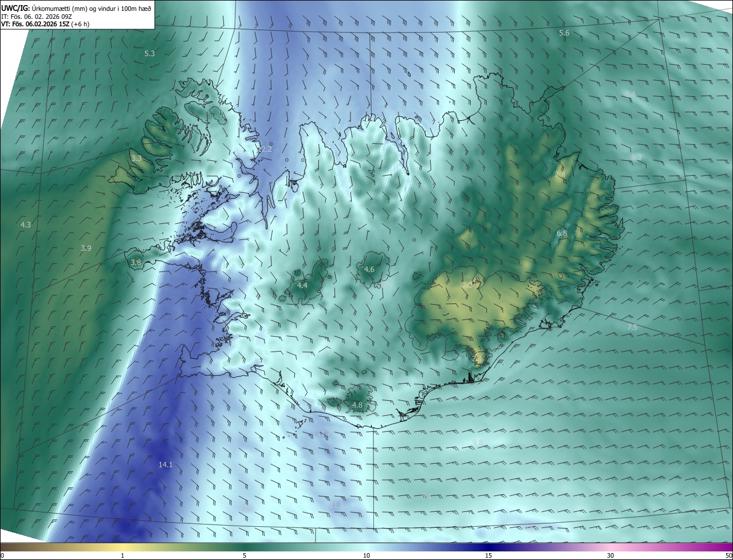Click the 6.8 value in East Iceland
Screen dimensions: 733x560
(x=562, y=234)
